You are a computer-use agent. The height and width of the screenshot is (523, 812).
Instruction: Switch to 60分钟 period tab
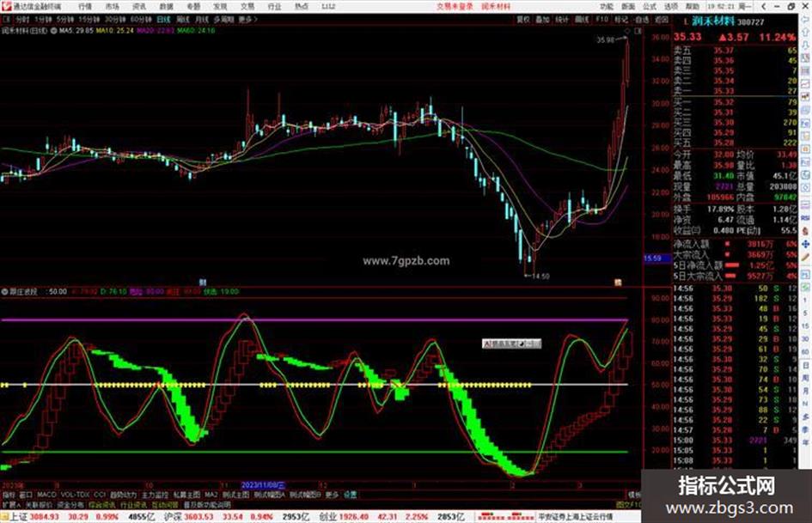click(x=141, y=19)
